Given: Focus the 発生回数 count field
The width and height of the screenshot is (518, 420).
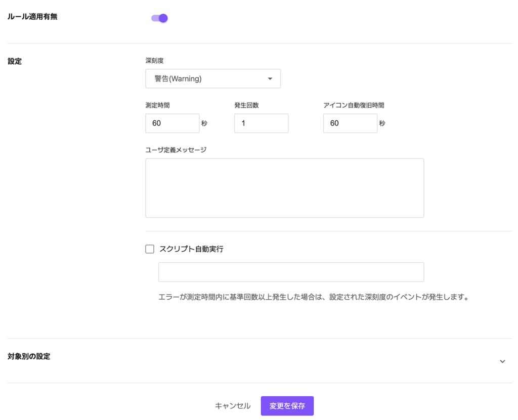Looking at the screenshot, I should 261,123.
